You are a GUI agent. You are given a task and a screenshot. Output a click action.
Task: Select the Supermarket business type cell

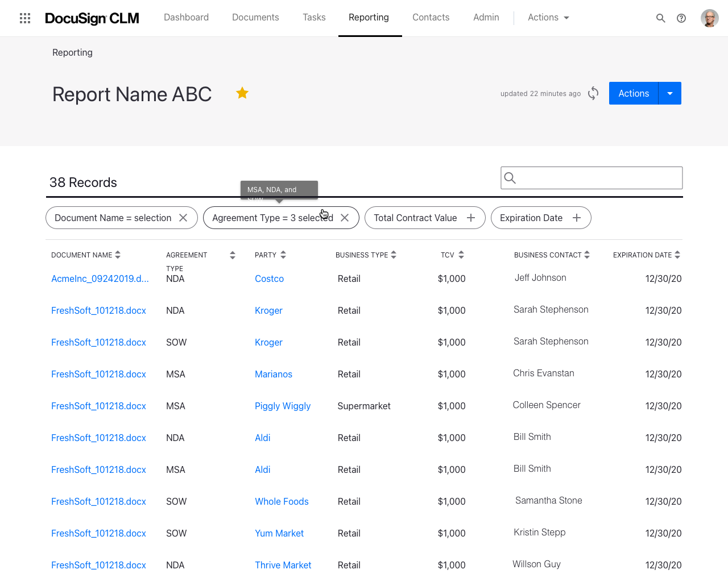click(x=364, y=406)
